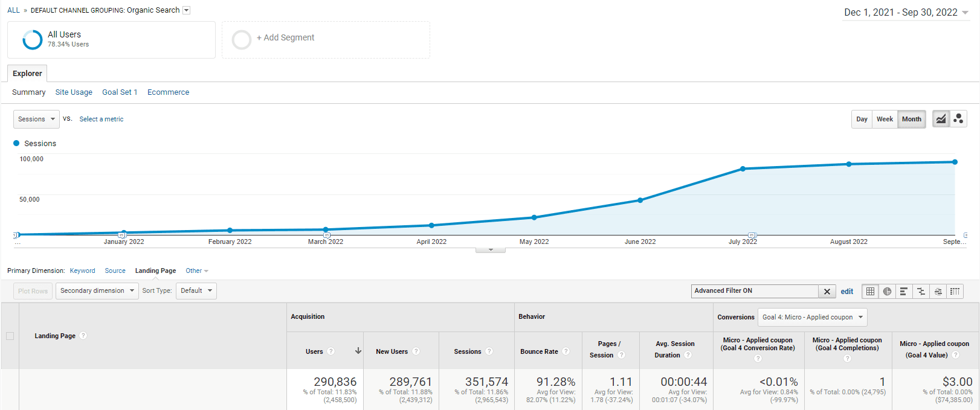The image size is (980, 410).
Task: Select the Term cloud view icon
Action: (x=938, y=292)
